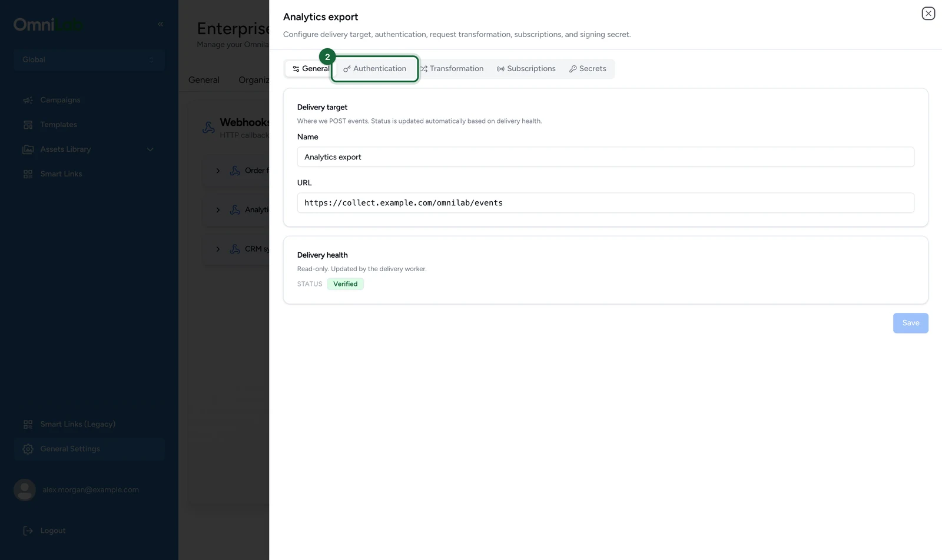Click the Verified status badge
This screenshot has width=942, height=560.
tap(345, 284)
